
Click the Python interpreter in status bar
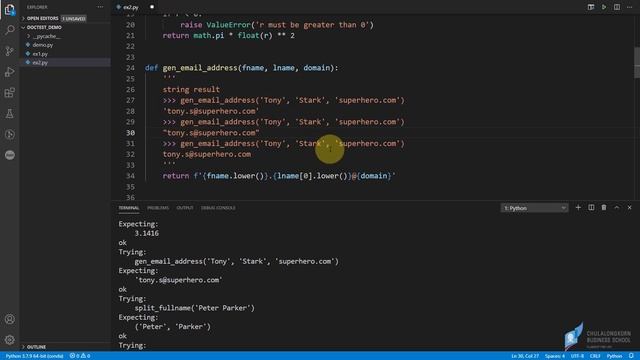[34, 356]
